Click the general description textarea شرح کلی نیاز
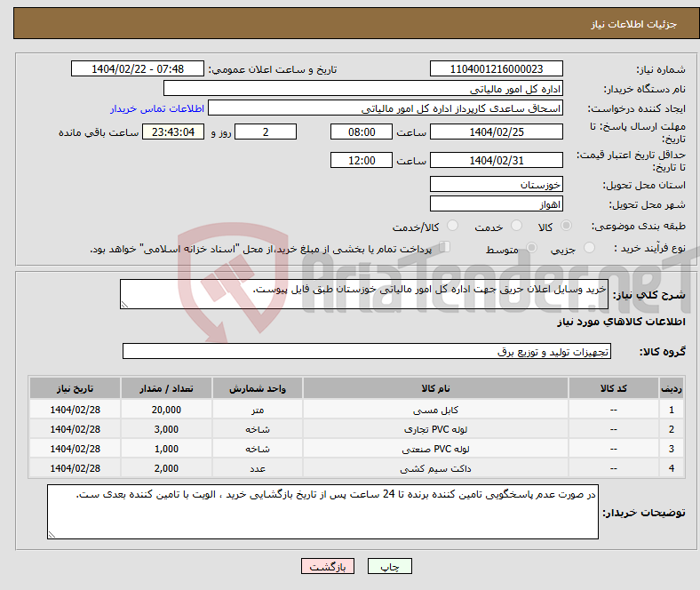 364,294
